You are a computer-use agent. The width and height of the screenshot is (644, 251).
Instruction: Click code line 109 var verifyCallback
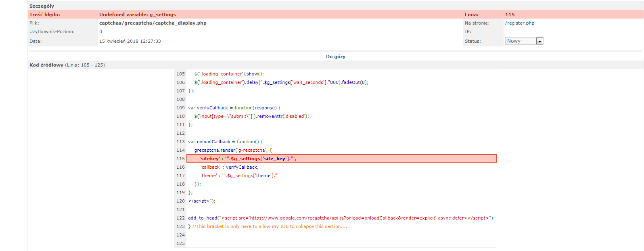(234, 108)
